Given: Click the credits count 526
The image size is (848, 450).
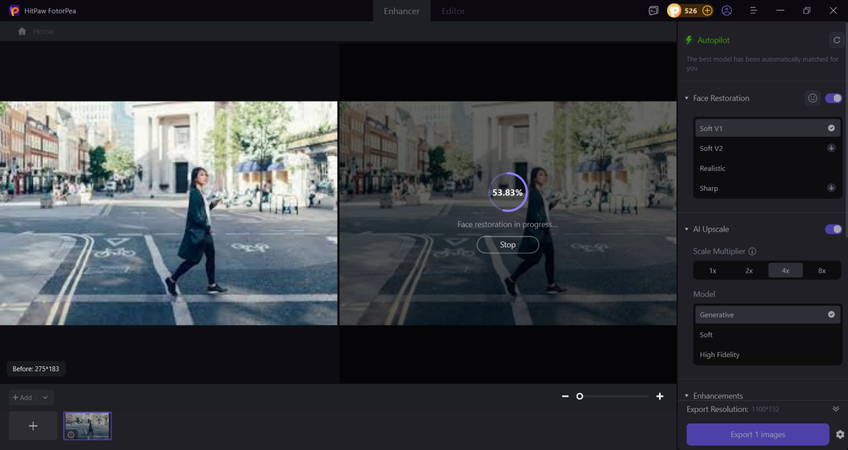Looking at the screenshot, I should click(x=691, y=10).
